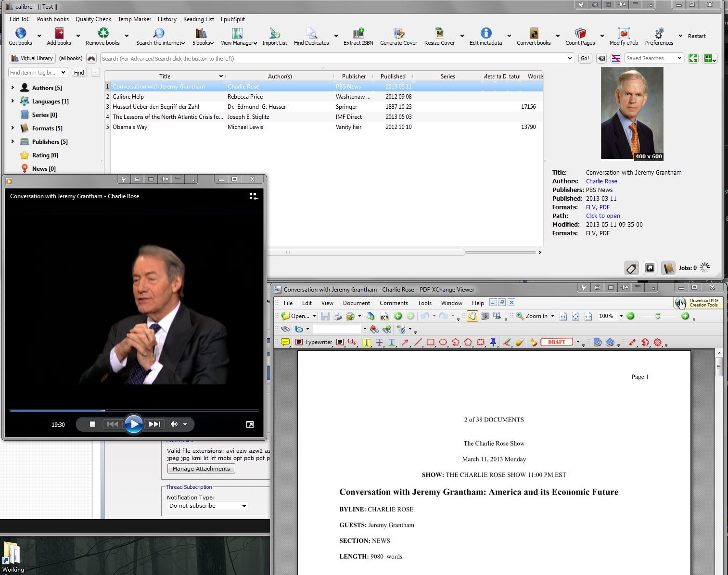Viewport: 728px width, 575px height.
Task: Select the Arrow annotation tool in PDF-XChange
Action: click(x=405, y=342)
